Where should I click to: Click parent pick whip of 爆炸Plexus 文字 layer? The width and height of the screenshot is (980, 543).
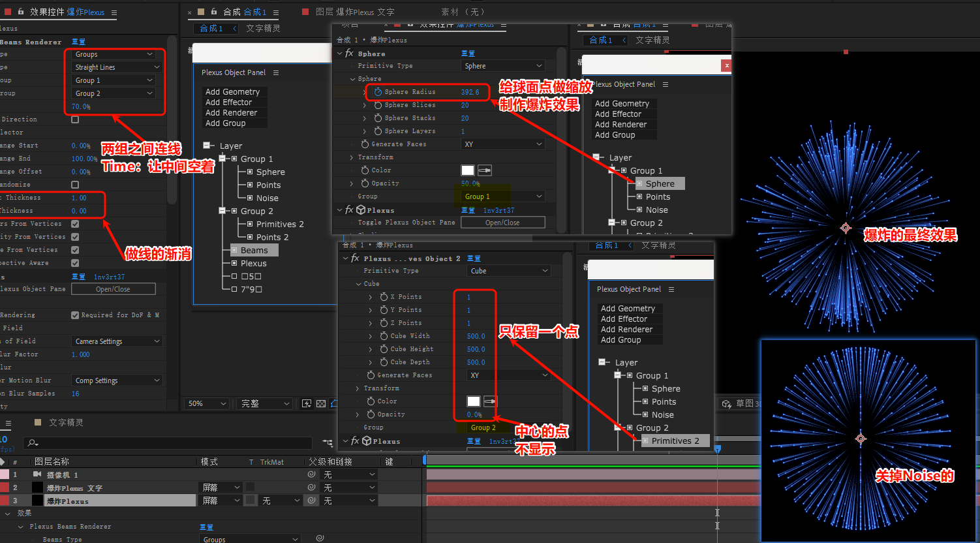[312, 488]
